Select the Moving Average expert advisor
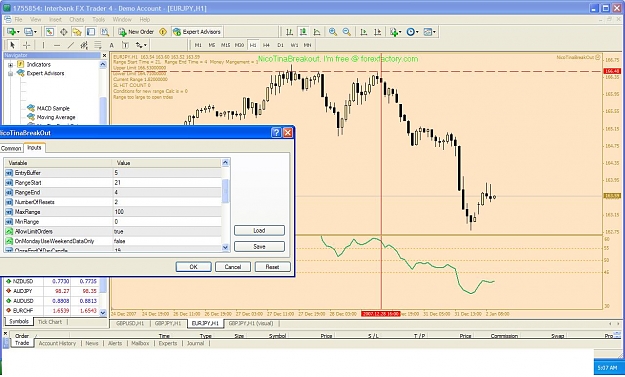The width and height of the screenshot is (625, 377). (56, 117)
